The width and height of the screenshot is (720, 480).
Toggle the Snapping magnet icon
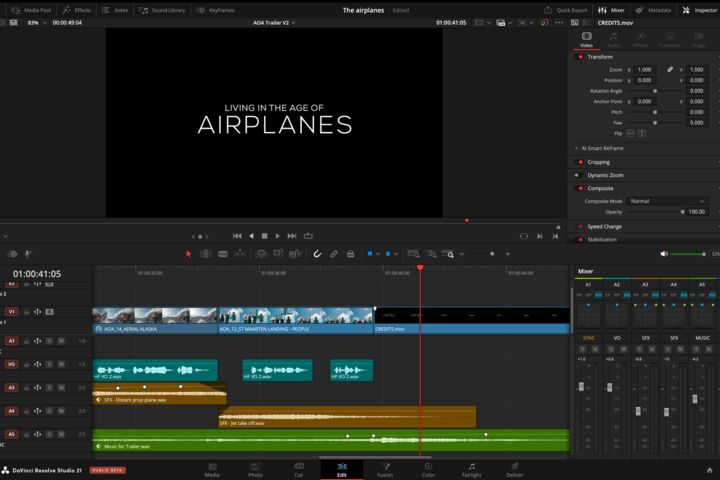[317, 254]
